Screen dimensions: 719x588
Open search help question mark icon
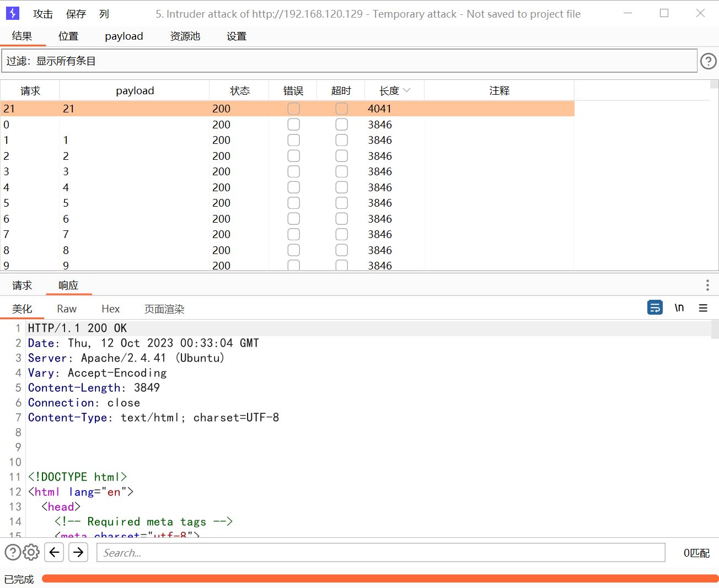(13, 552)
